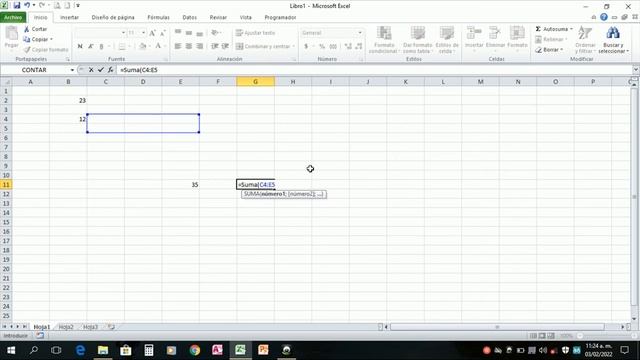Click the Excel Help question mark icon
This screenshot has width=640, height=360.
(604, 17)
